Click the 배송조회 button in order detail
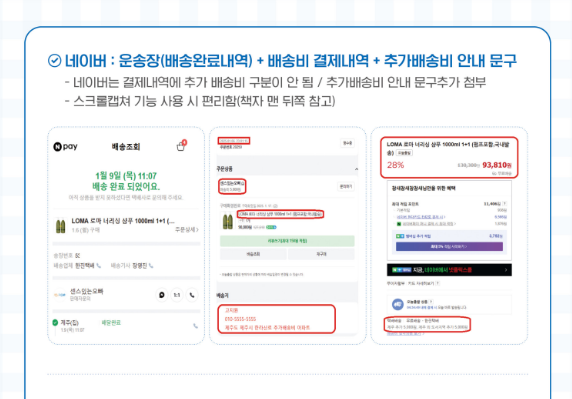572x399 pixels. pos(253,254)
